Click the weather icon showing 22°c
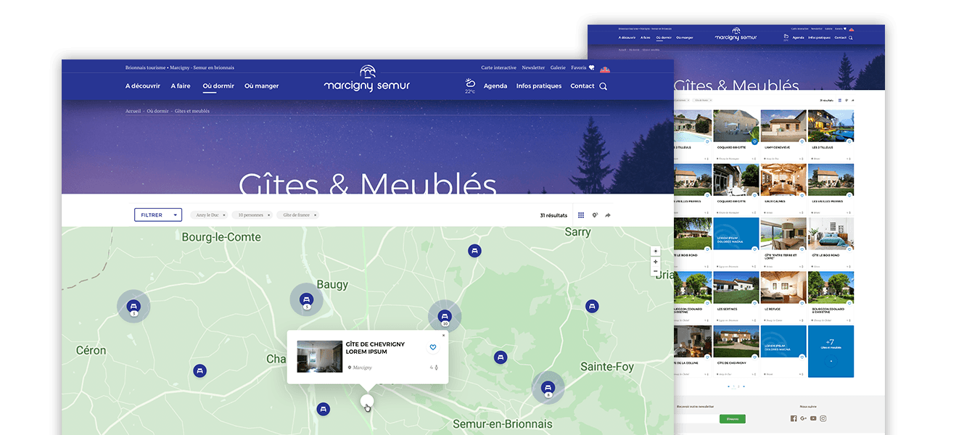The height and width of the screenshot is (435, 980). [470, 84]
